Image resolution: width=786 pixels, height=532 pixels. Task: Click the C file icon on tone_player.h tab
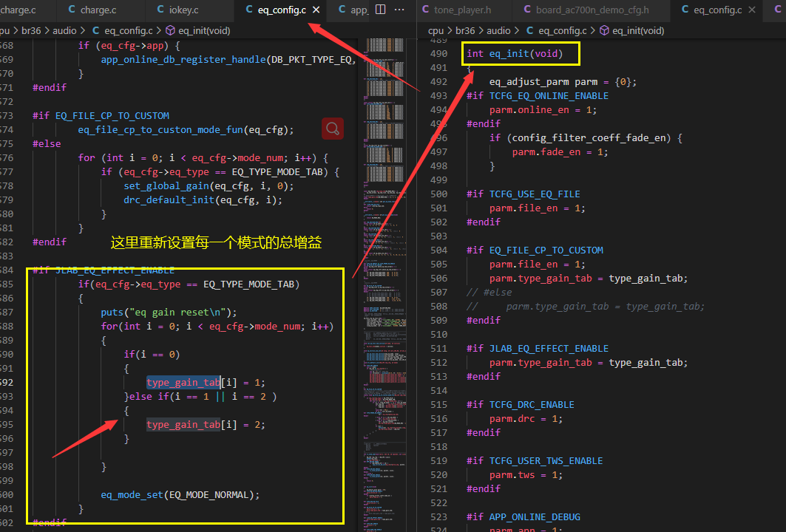(426, 10)
